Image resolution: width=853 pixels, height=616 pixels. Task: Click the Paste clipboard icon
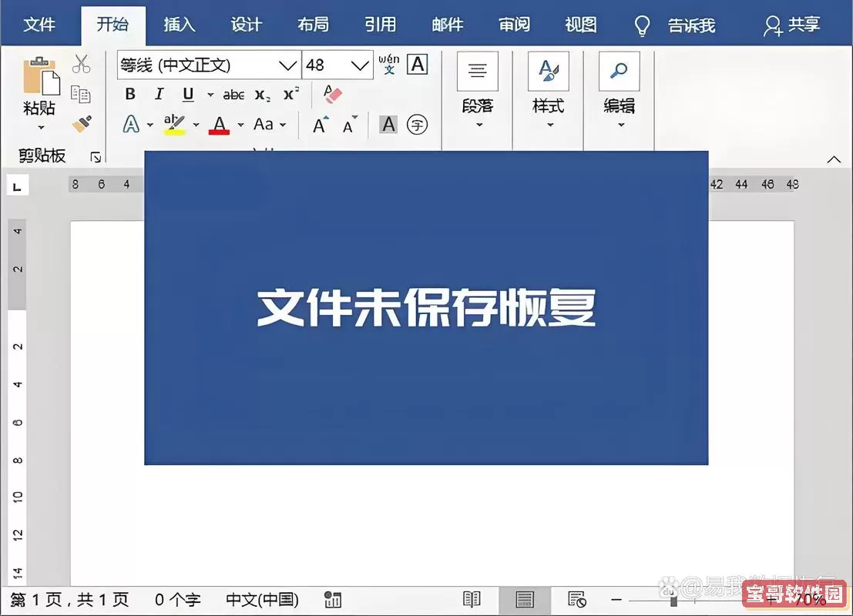pyautogui.click(x=41, y=75)
